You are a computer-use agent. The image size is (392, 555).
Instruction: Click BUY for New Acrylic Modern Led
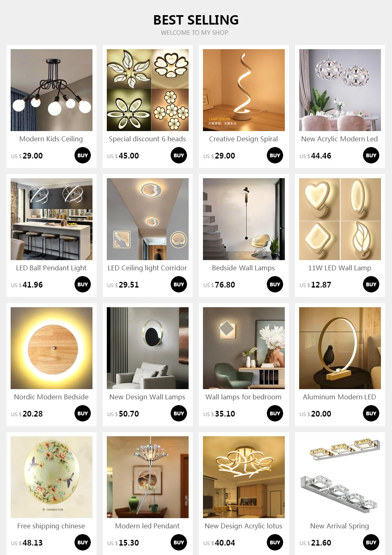click(x=371, y=155)
